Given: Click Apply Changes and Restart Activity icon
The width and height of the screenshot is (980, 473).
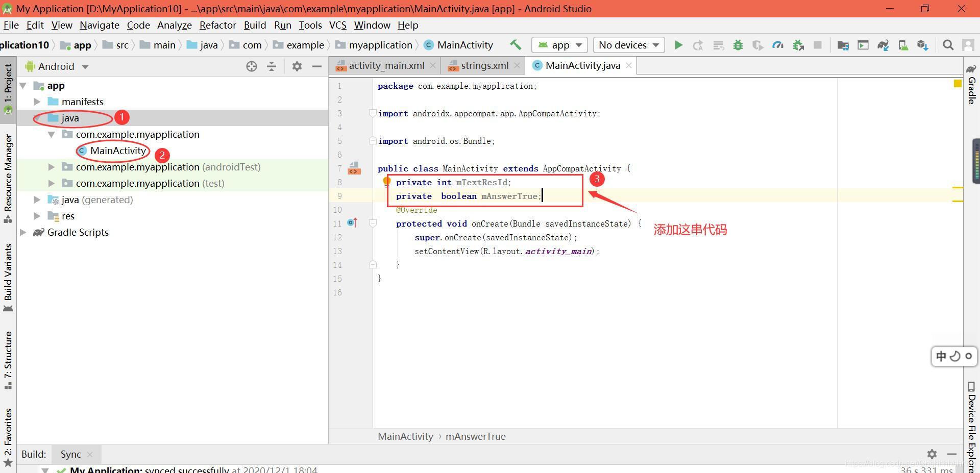Looking at the screenshot, I should (698, 45).
